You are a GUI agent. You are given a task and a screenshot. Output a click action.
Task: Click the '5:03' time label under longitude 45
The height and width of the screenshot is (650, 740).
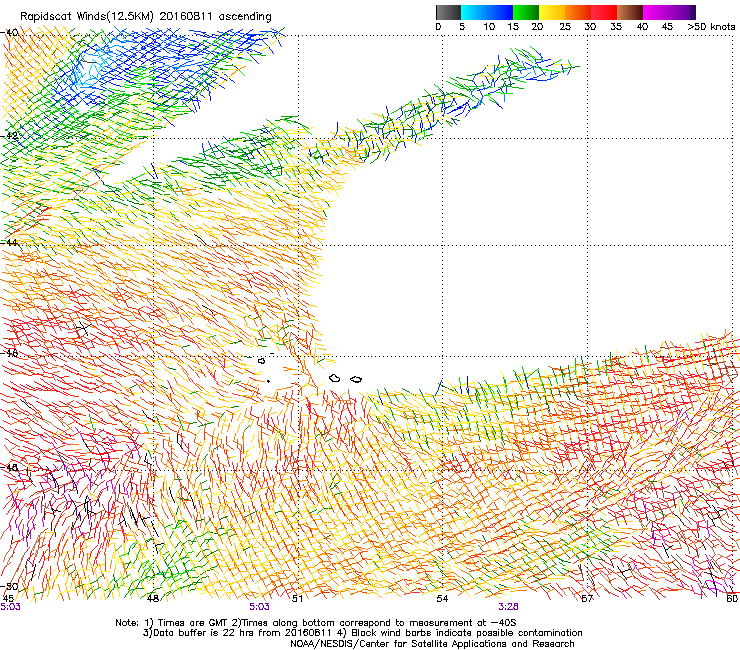[x=10, y=607]
